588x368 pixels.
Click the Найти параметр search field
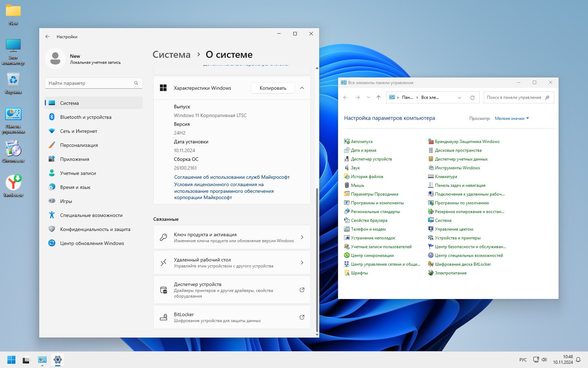coord(91,83)
